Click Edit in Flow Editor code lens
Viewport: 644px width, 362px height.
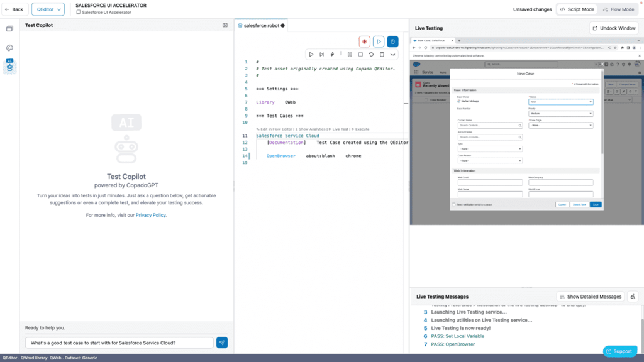274,129
